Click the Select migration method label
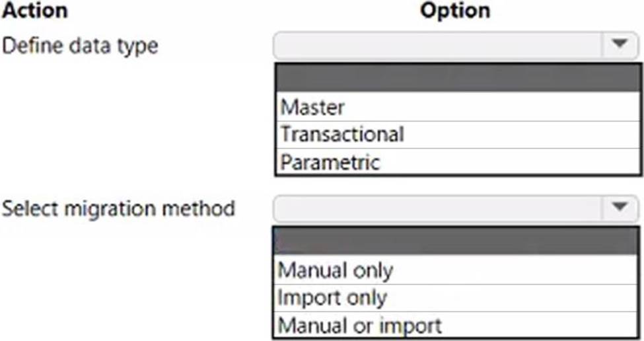This screenshot has height=341, width=644. pos(119,209)
